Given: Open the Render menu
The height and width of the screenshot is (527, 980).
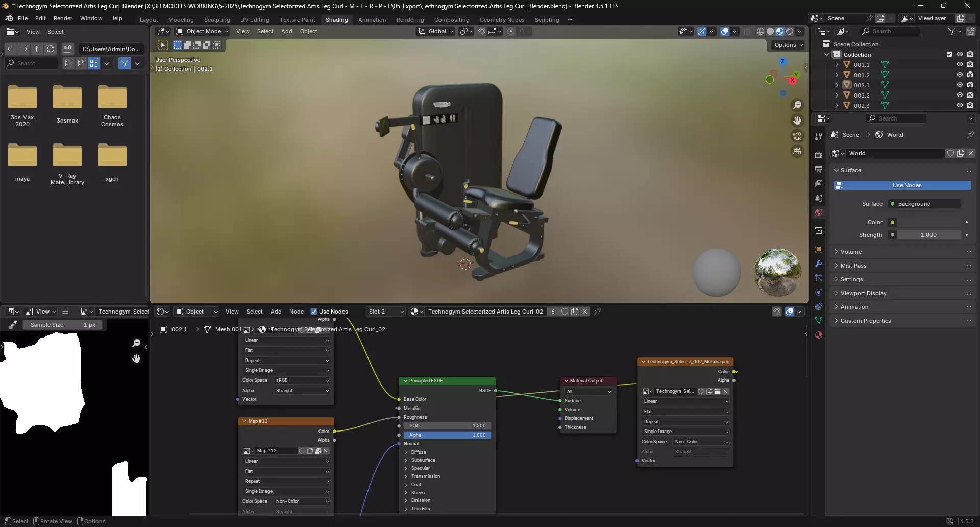Looking at the screenshot, I should coord(63,18).
